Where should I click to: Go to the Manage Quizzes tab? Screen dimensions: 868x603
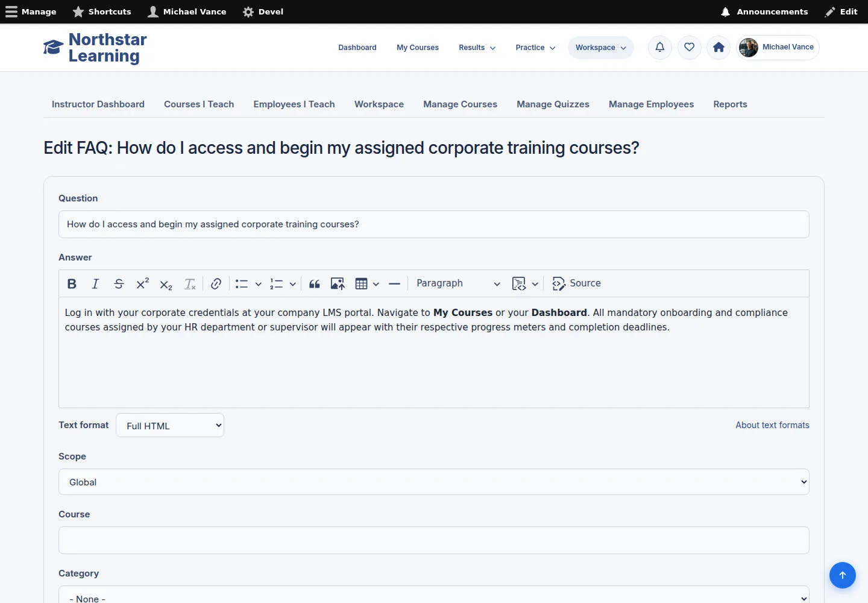pyautogui.click(x=553, y=104)
